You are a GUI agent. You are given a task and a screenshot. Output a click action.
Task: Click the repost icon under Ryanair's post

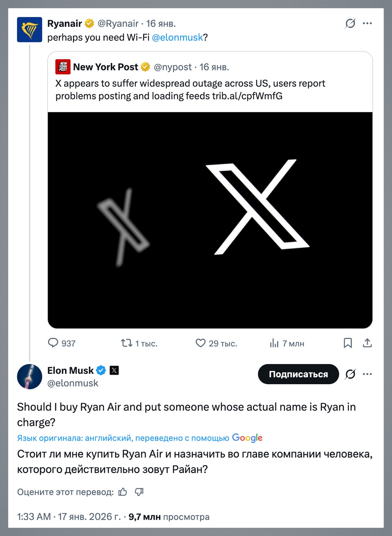coord(127,343)
